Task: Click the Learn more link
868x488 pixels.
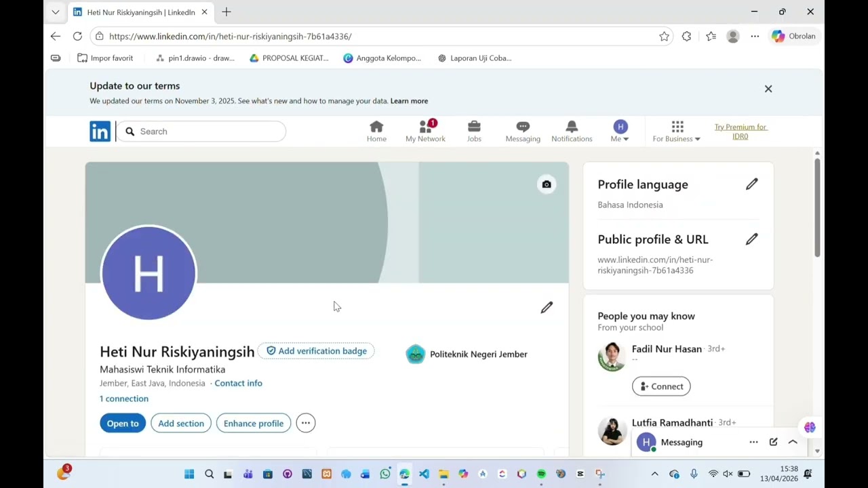Action: coord(409,101)
